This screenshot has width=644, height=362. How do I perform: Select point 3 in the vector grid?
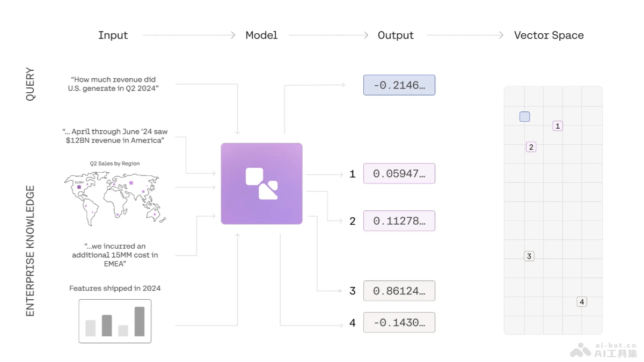[x=529, y=256]
